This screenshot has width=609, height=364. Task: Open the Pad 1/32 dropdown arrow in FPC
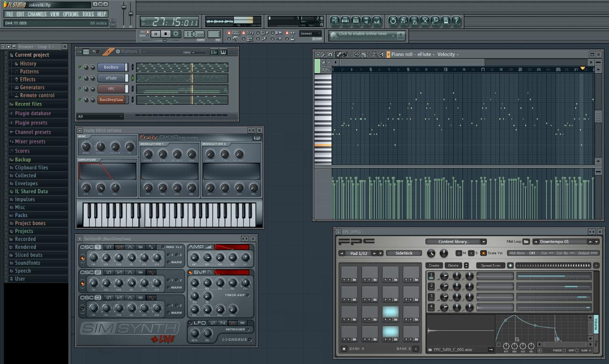coord(380,253)
